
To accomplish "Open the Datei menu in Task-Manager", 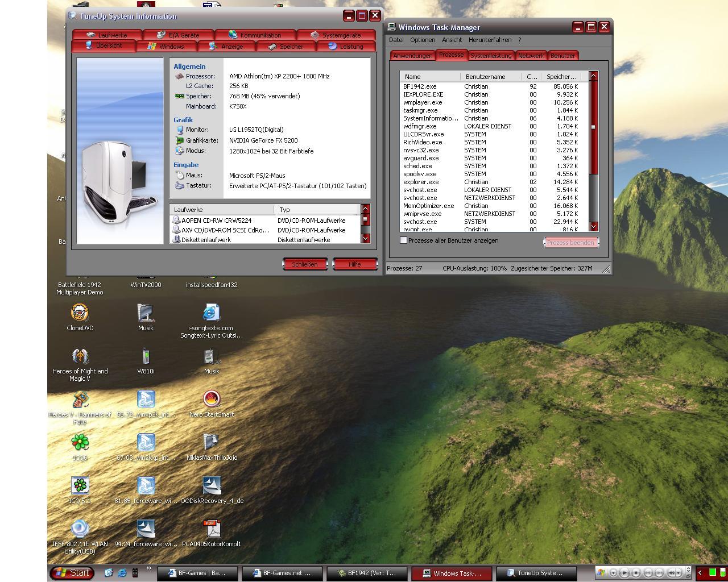I will (x=396, y=40).
